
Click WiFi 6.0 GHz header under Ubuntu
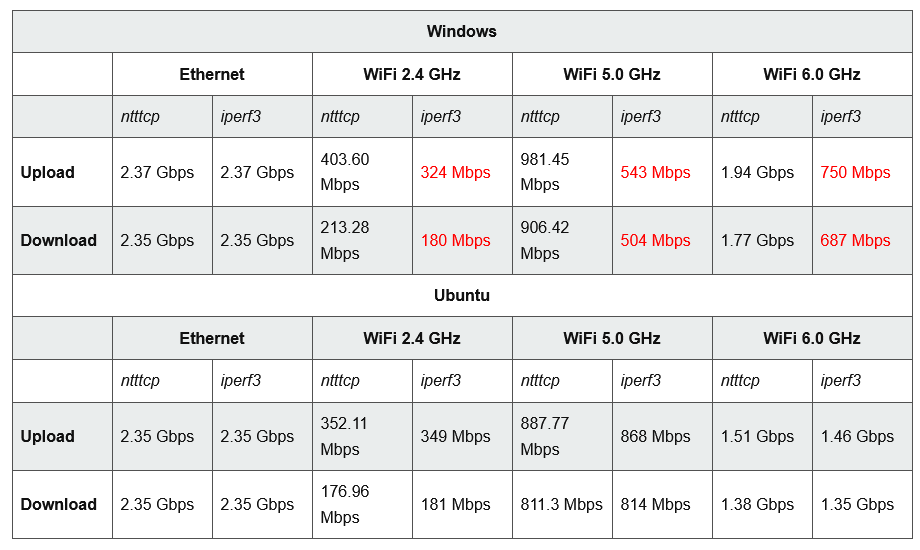(x=811, y=339)
